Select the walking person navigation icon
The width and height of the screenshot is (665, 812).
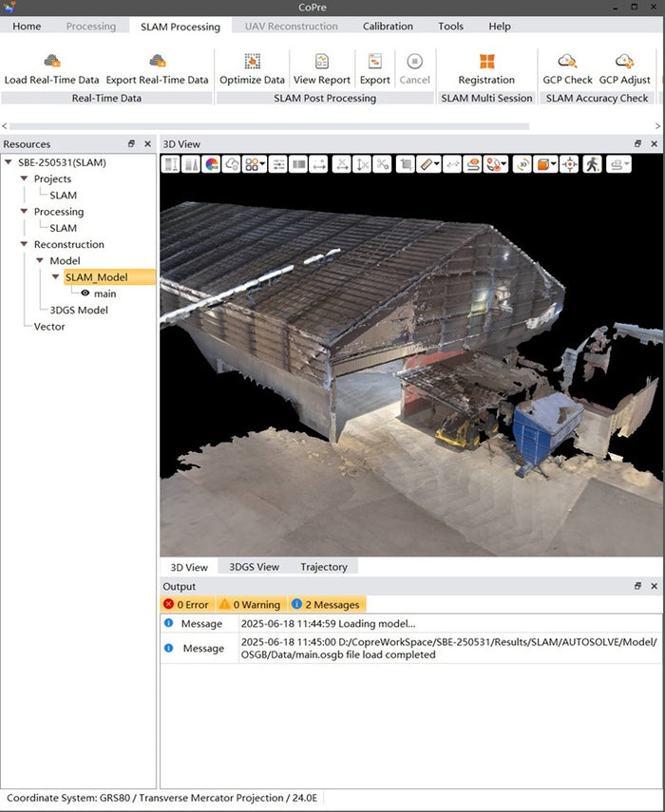(592, 164)
